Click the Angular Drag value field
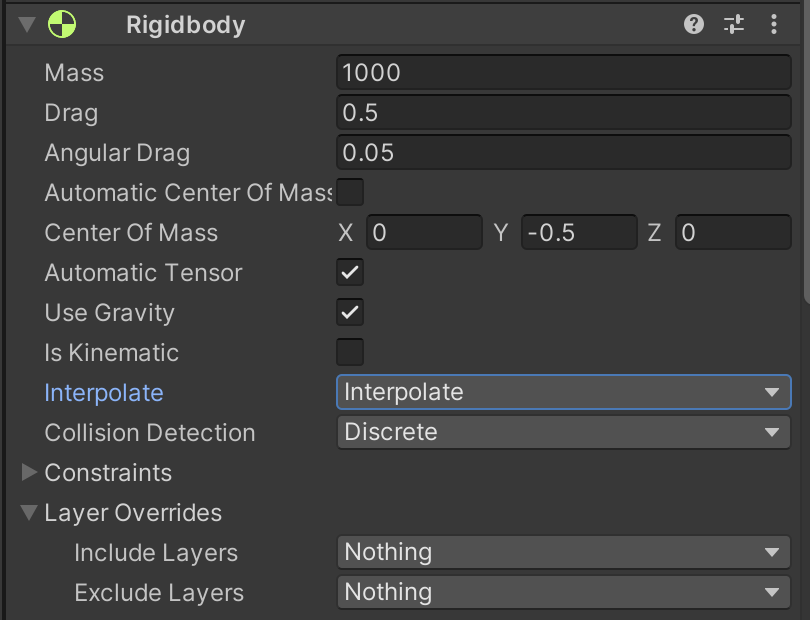The image size is (810, 620). point(563,152)
